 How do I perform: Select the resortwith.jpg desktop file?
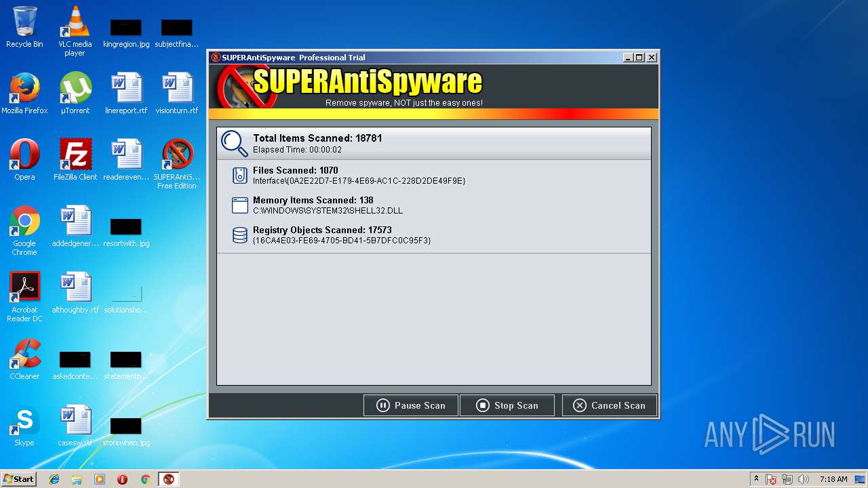click(x=126, y=232)
